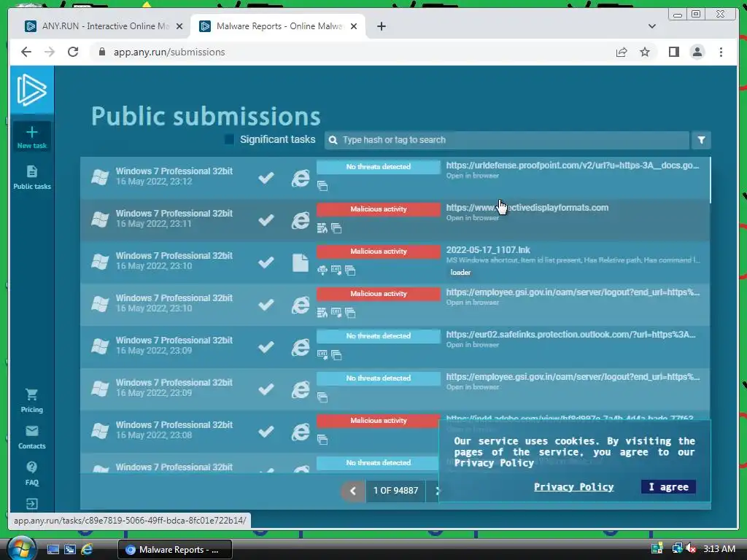
Task: Focus the hash or tag search field
Action: (508, 140)
